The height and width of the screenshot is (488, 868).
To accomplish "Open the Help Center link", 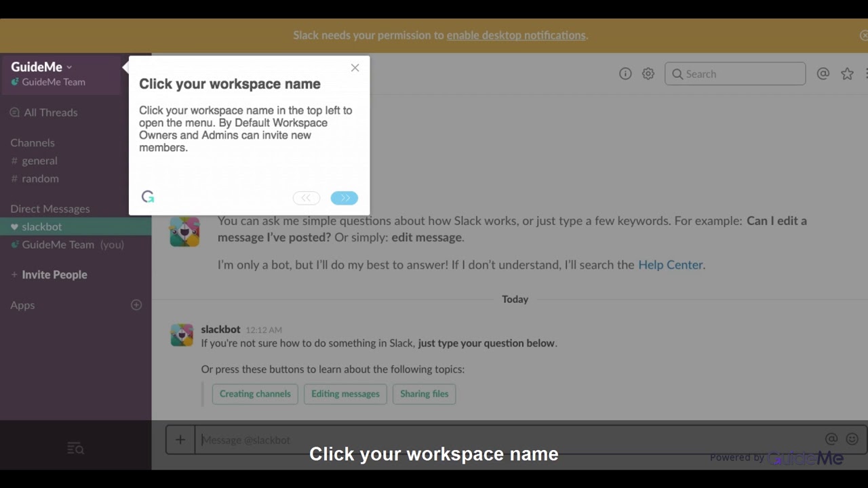I will (x=670, y=265).
